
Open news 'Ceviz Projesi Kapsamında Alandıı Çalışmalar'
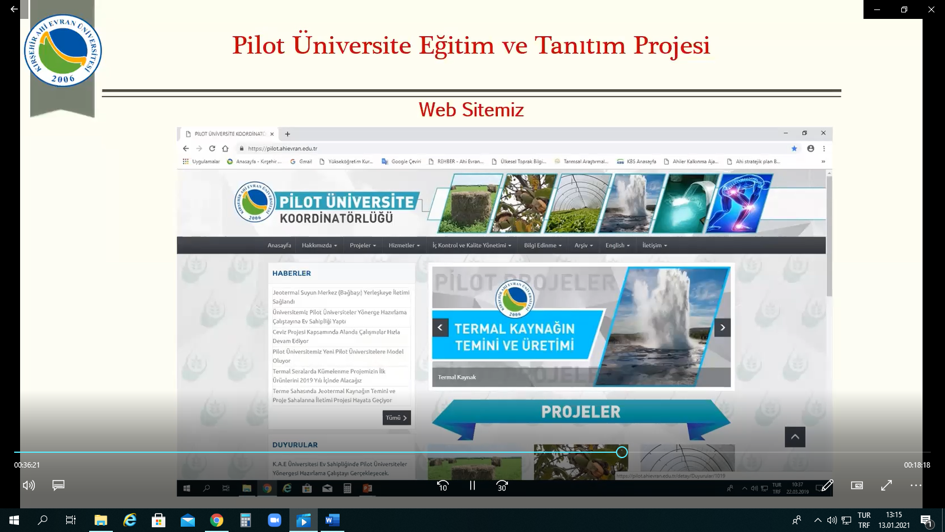(336, 336)
